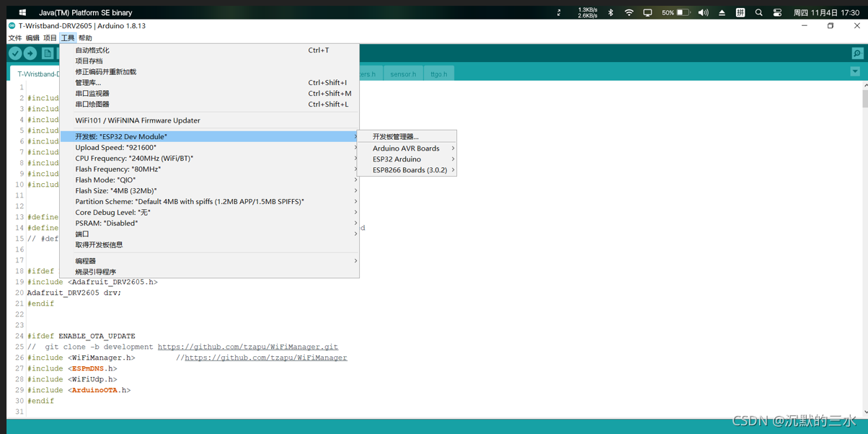
Task: Click the "#ifdef ENABLE_OTA_UPDATE" code line
Action: pyautogui.click(x=81, y=336)
